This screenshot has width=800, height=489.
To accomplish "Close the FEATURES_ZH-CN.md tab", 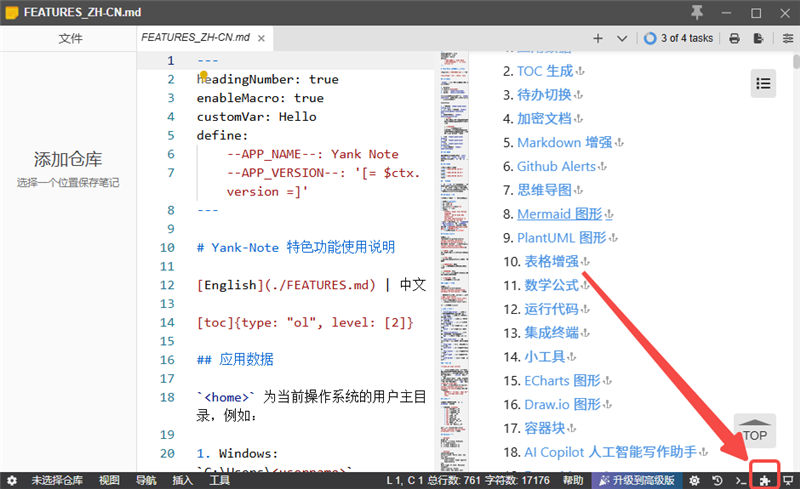I will (261, 38).
